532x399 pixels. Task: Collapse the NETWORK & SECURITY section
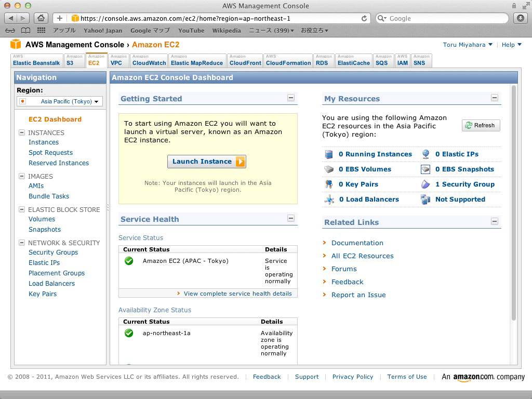coord(22,243)
